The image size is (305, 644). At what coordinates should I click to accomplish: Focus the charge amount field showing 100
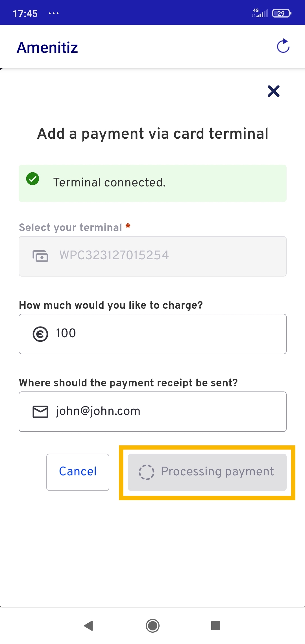pos(152,334)
